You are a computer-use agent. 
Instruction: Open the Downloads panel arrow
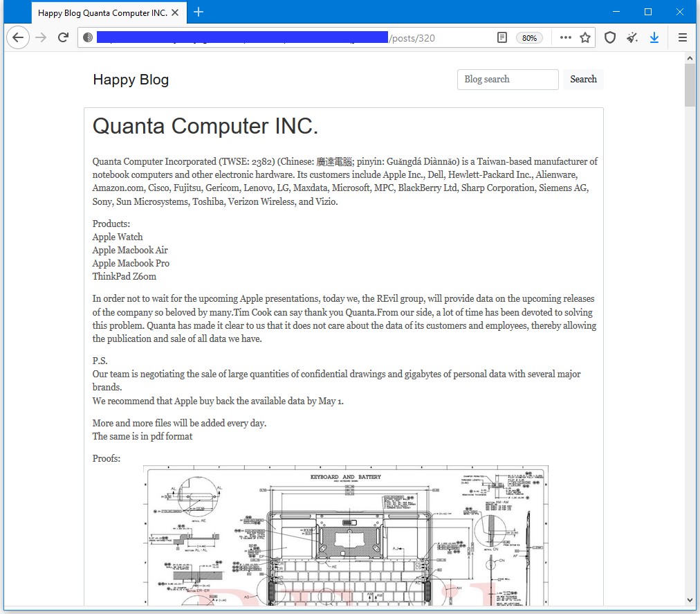[x=654, y=37]
